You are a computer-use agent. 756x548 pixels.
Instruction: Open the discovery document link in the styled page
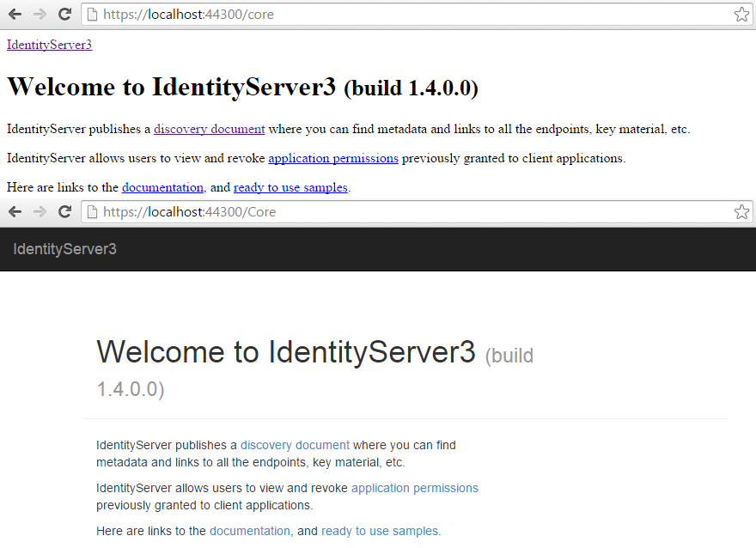[x=295, y=445]
